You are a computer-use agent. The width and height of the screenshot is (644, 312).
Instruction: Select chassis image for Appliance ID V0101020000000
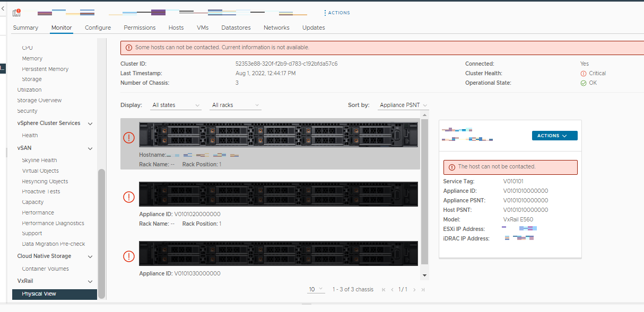[x=279, y=194]
